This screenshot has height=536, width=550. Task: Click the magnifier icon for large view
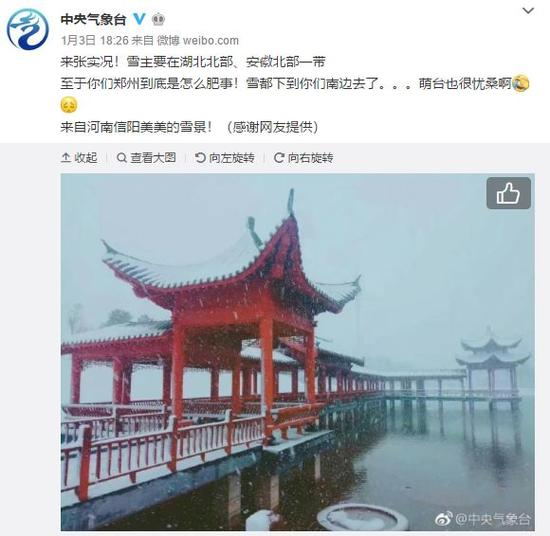(121, 158)
